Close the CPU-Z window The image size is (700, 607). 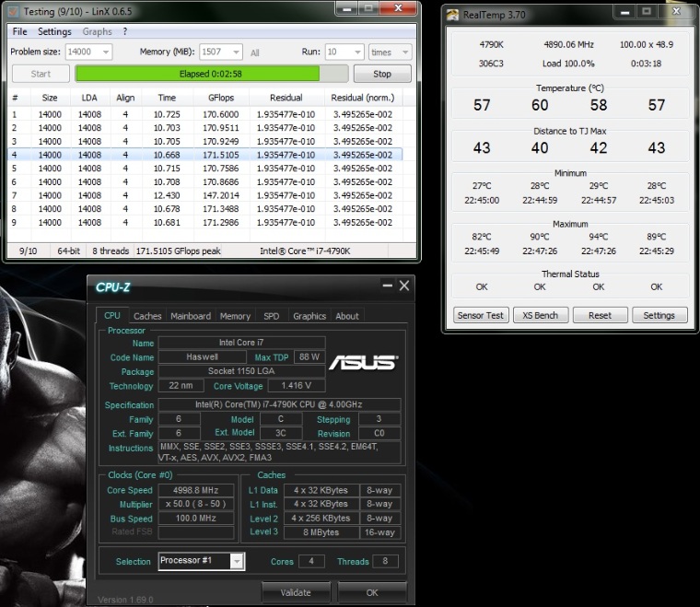coord(404,286)
